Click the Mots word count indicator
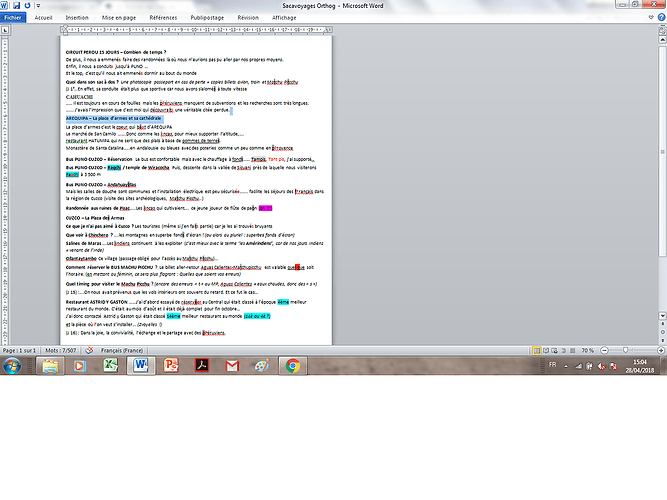Image resolution: width=667 pixels, height=500 pixels. click(60, 350)
